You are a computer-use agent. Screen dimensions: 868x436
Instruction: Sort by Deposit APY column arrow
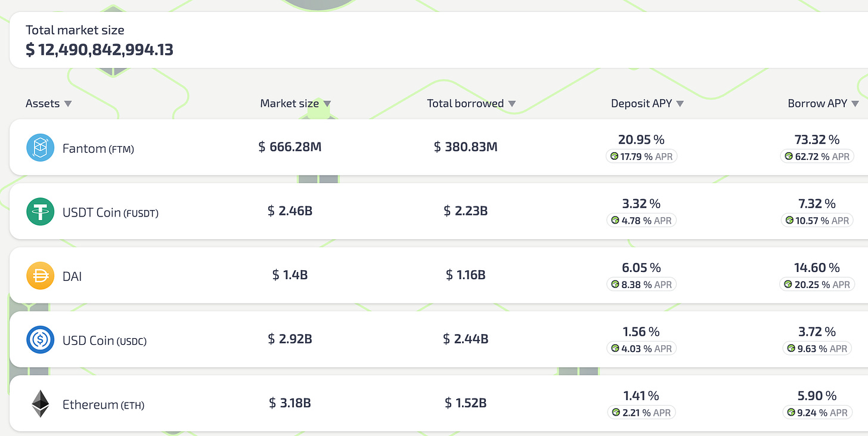tap(680, 104)
